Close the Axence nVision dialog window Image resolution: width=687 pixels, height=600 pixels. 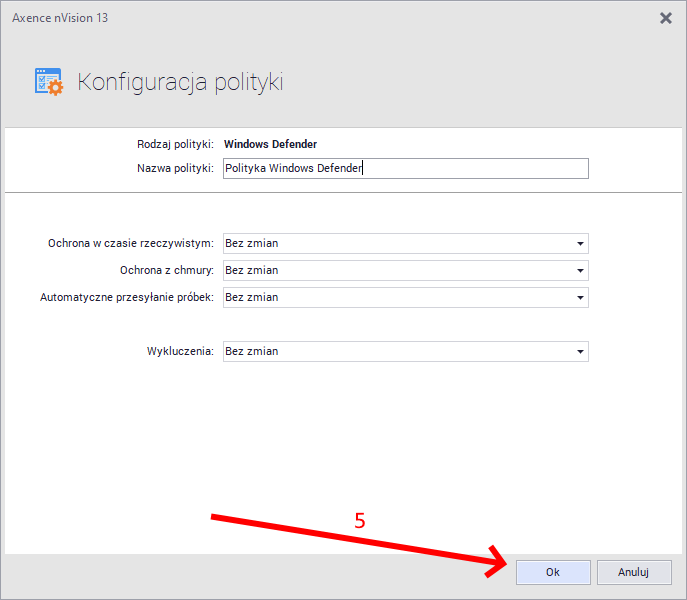(666, 17)
